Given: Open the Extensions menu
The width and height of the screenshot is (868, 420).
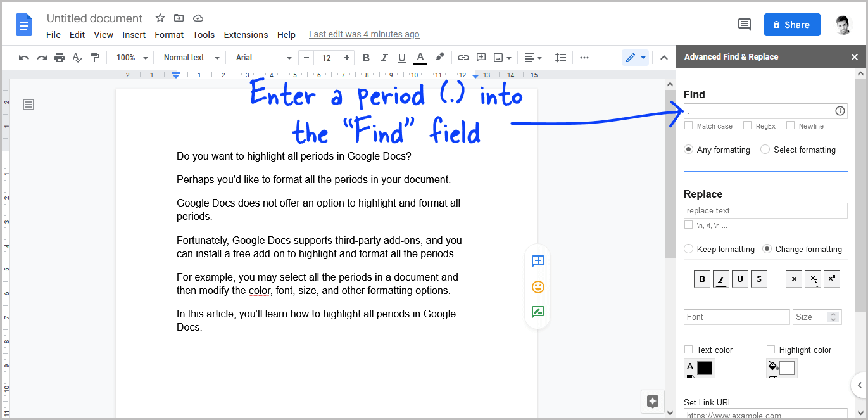Looking at the screenshot, I should pyautogui.click(x=246, y=35).
